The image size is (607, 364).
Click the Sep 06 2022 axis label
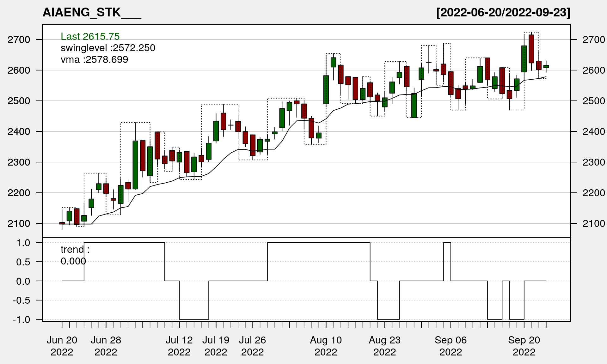pyautogui.click(x=451, y=346)
